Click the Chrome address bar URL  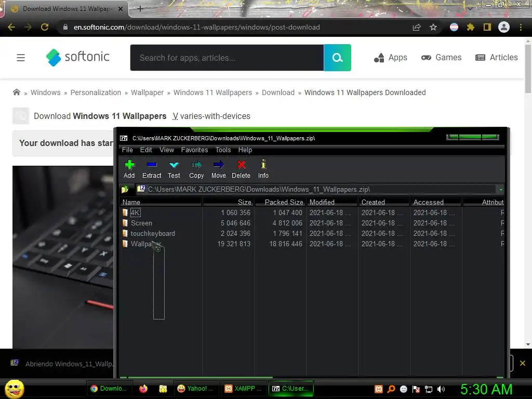197,27
